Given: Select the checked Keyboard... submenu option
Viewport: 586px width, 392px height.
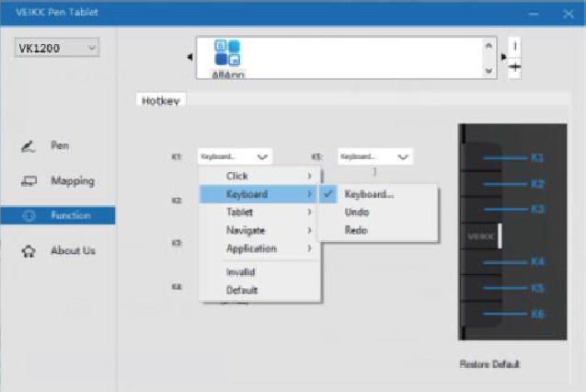Looking at the screenshot, I should coord(378,194).
